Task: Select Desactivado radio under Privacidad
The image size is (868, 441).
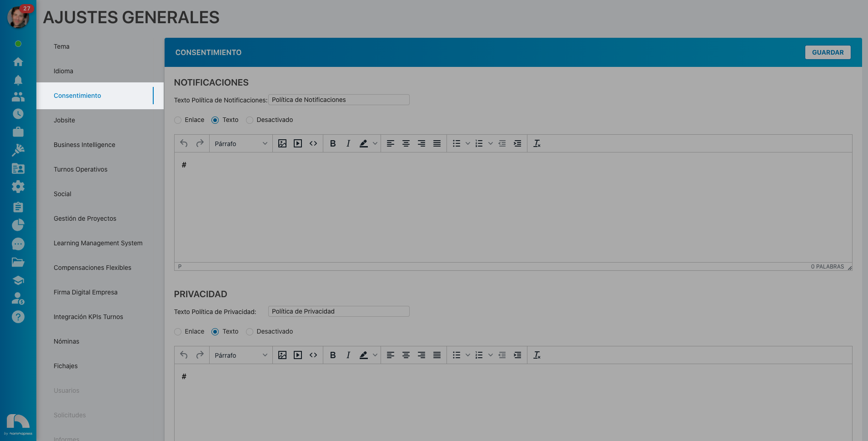Action: tap(250, 332)
